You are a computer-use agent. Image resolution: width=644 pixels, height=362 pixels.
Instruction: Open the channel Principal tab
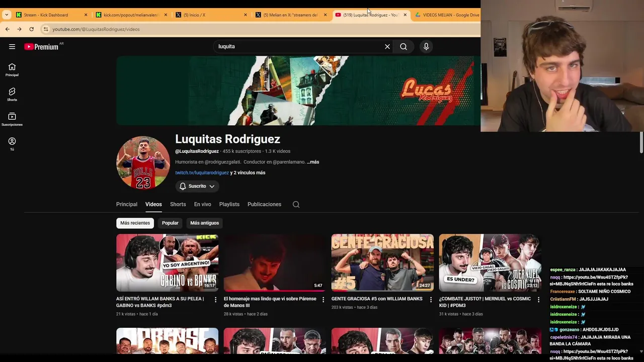click(x=127, y=204)
